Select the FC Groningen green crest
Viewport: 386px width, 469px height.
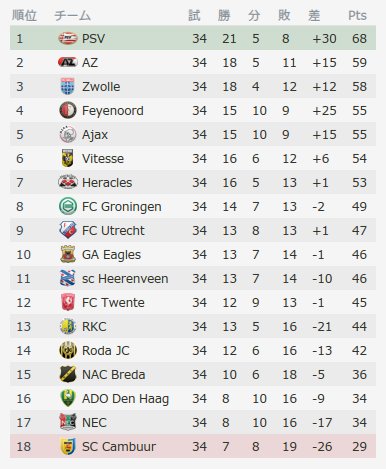(x=68, y=206)
